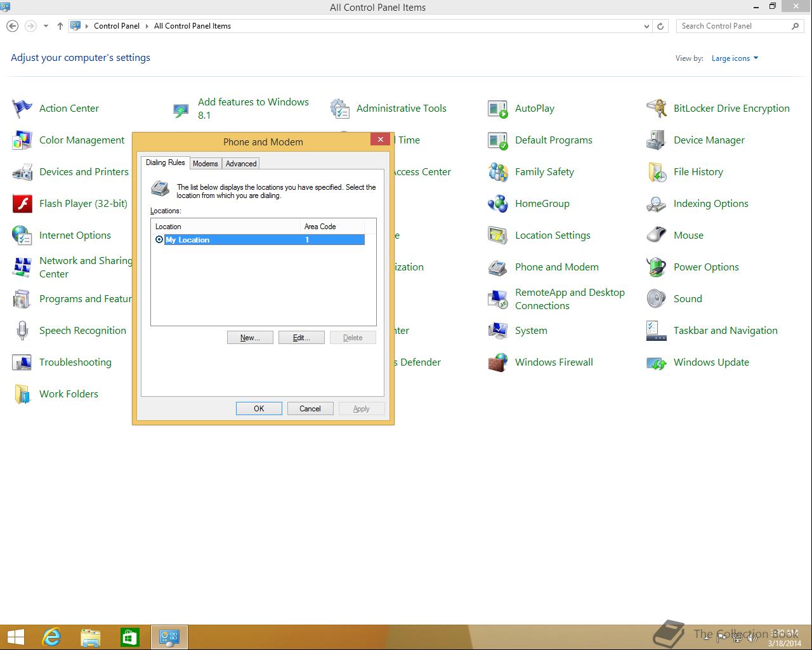This screenshot has height=650, width=812.
Task: Click the Location column header
Action: pos(226,227)
